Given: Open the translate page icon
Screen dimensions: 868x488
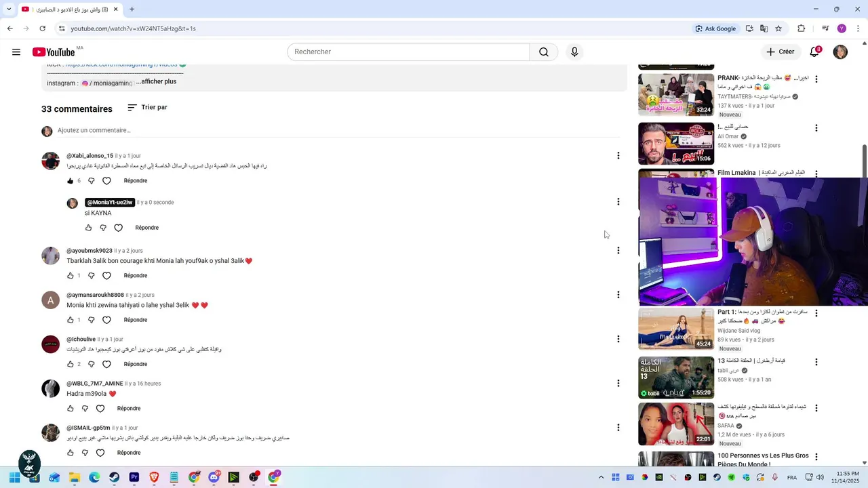Looking at the screenshot, I should coord(764,28).
